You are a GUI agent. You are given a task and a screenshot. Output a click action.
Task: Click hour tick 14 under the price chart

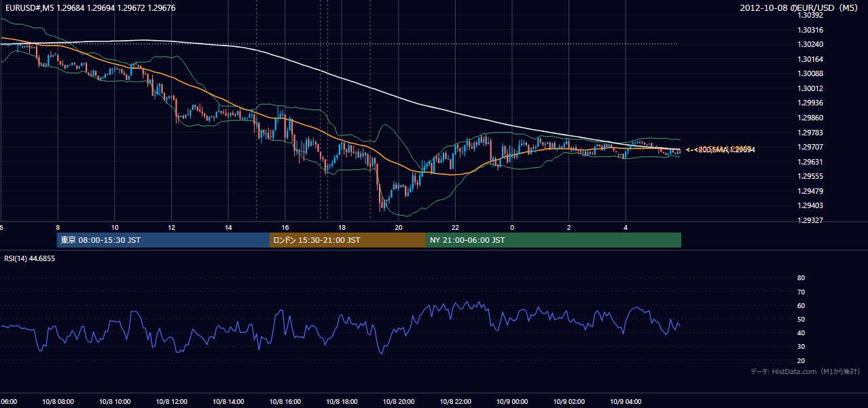click(228, 227)
